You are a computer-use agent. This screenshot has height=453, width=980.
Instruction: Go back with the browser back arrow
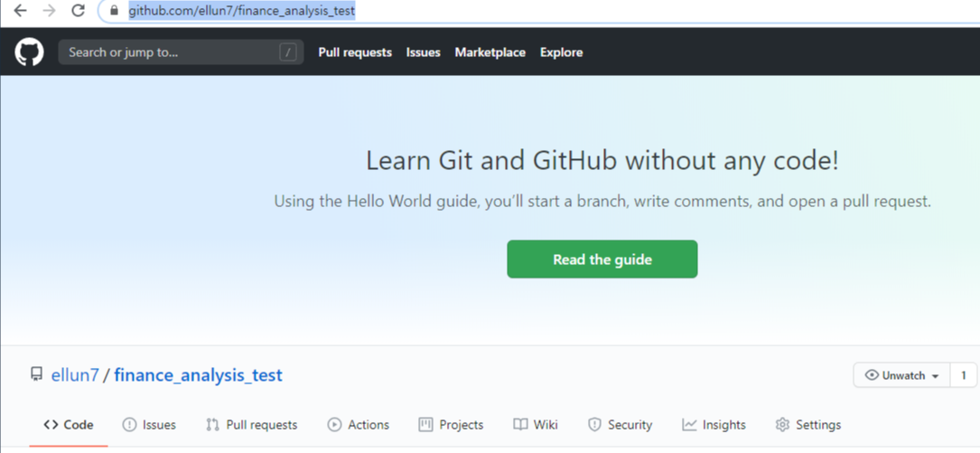click(x=20, y=11)
